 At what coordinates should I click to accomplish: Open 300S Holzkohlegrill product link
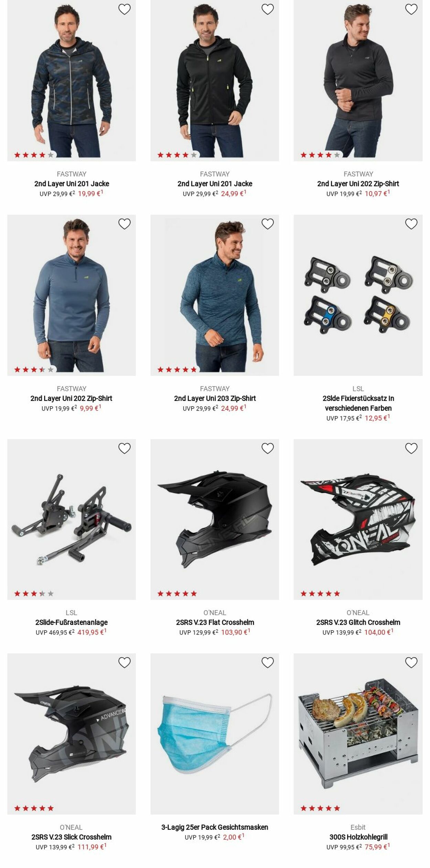point(358,837)
